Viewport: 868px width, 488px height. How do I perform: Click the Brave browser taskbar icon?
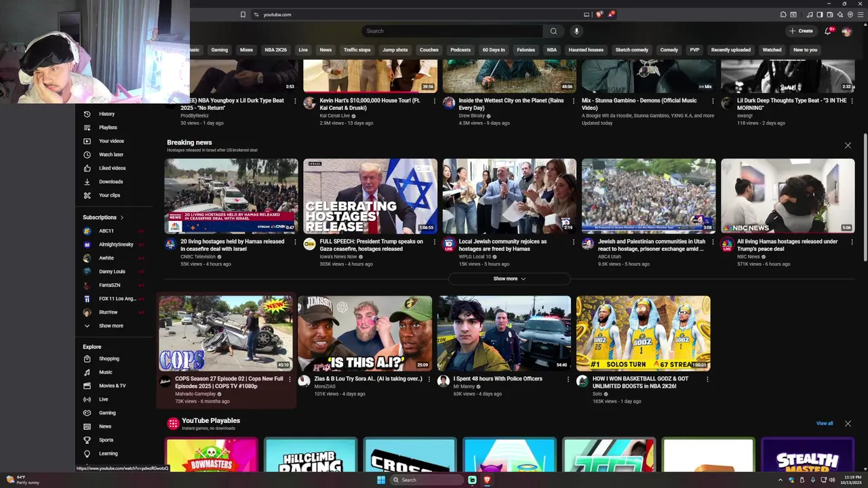click(x=487, y=480)
